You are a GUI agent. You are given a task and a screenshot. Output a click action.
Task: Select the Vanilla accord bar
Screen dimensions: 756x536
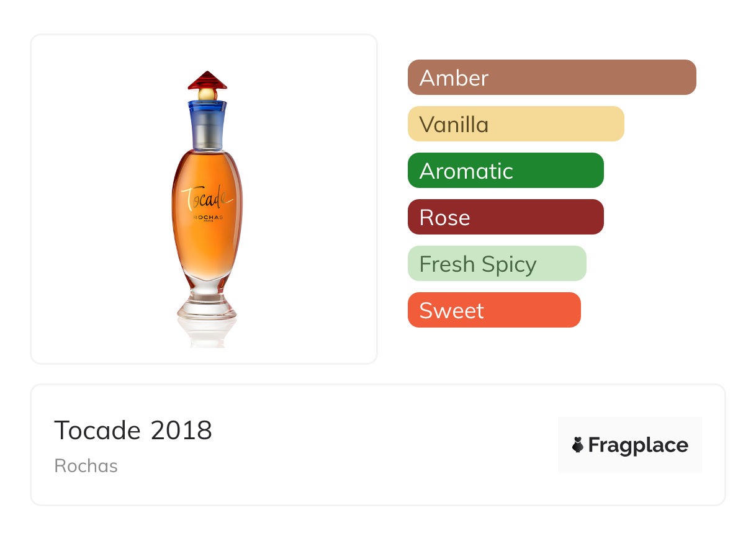(515, 124)
